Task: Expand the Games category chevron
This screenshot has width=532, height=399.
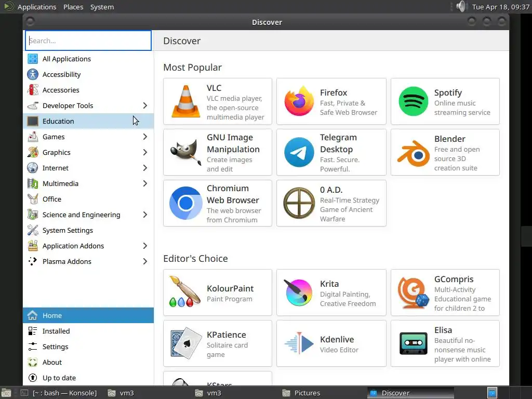Action: (x=145, y=137)
